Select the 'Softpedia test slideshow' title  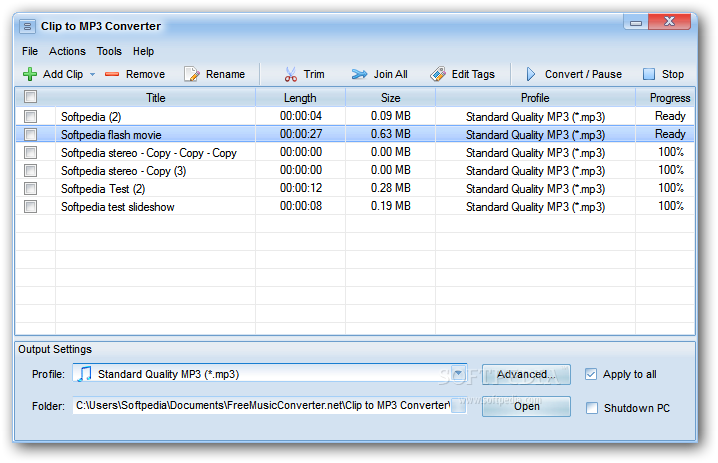click(x=118, y=207)
